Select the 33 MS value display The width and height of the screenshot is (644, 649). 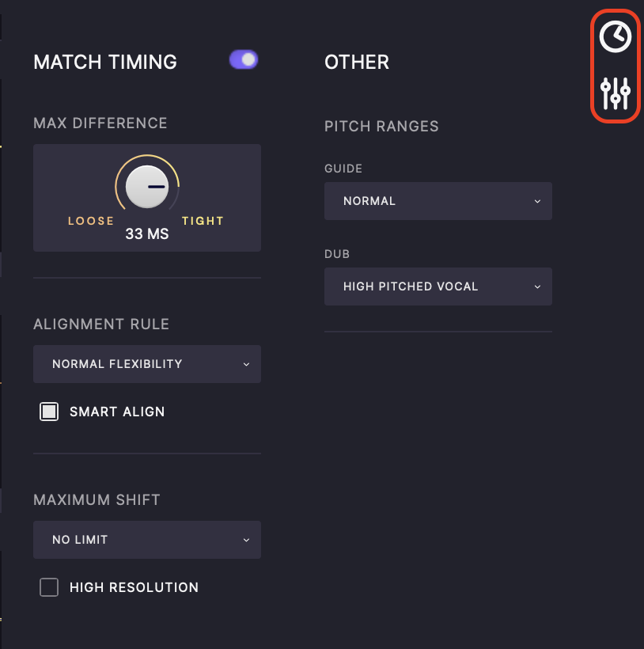(x=146, y=234)
